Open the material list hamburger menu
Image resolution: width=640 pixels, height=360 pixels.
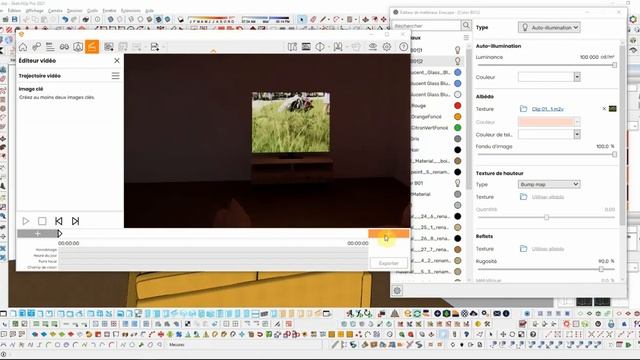point(466,38)
